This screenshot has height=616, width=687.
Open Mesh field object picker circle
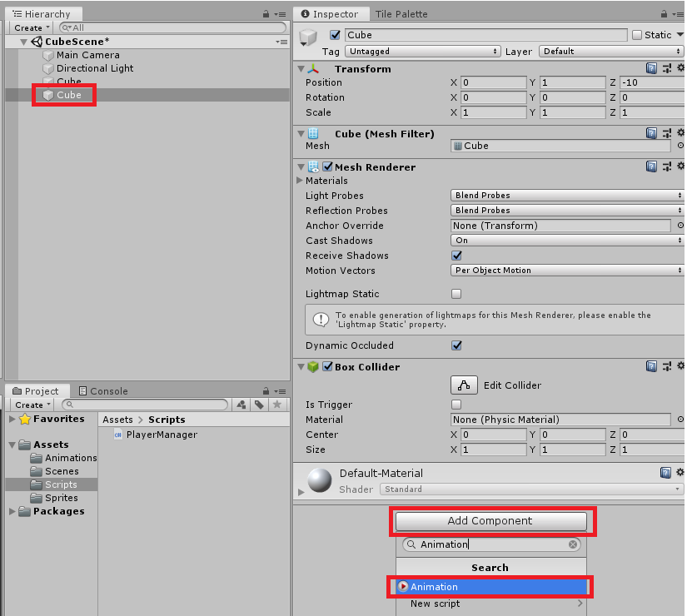coord(680,146)
